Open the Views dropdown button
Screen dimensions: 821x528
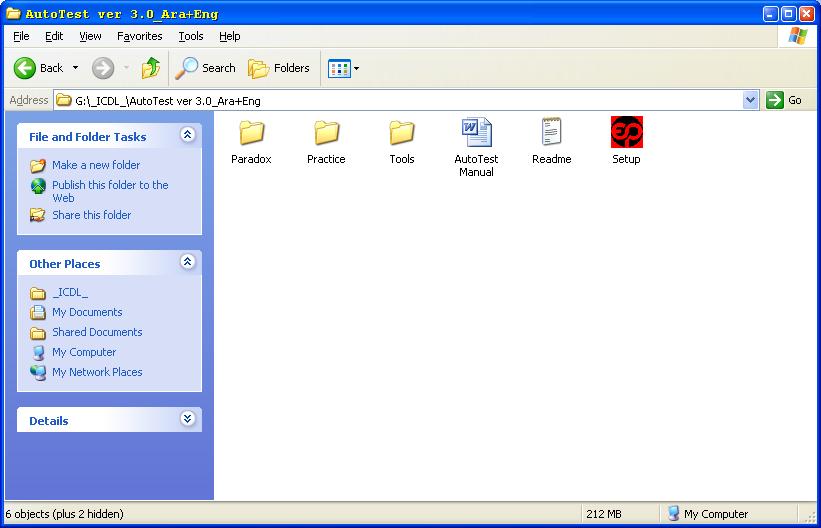coord(344,68)
